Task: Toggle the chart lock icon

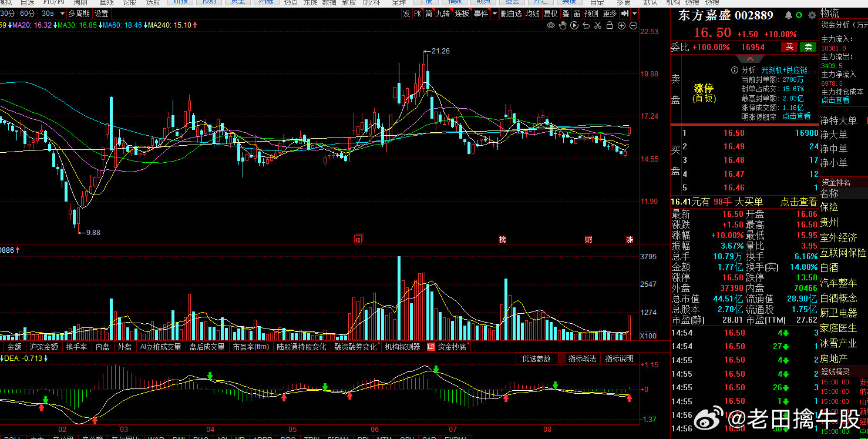Action: pyautogui.click(x=610, y=25)
